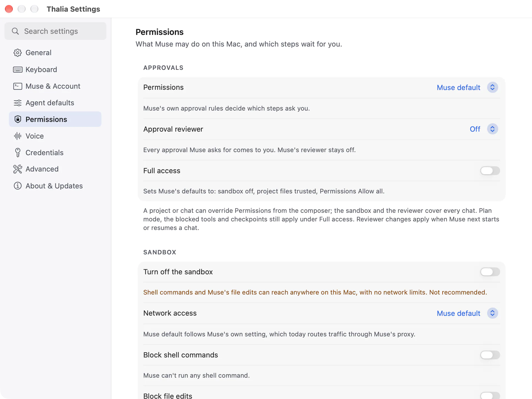Toggle the Block file edits switch

click(490, 396)
